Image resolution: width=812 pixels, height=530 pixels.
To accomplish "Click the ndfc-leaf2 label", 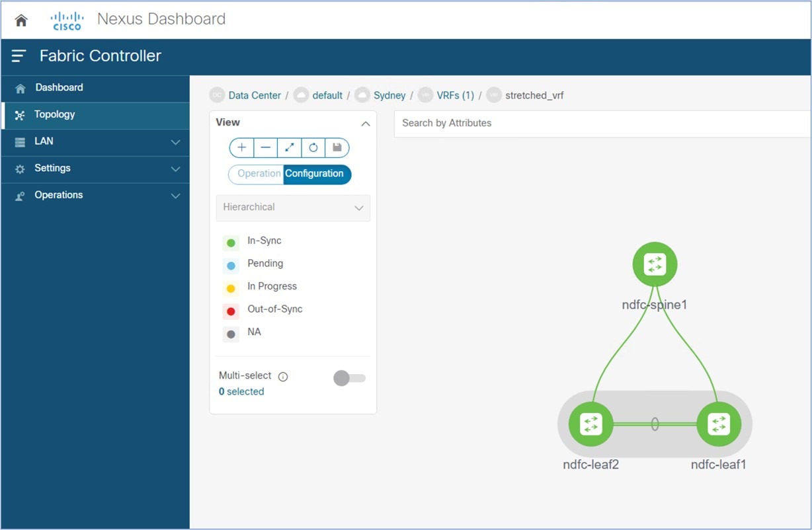I will [591, 465].
